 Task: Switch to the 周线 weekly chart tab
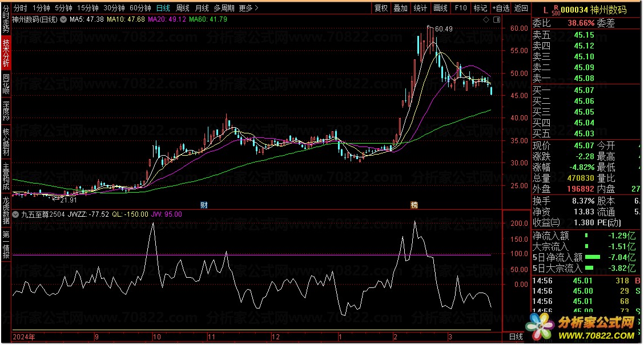click(x=183, y=8)
